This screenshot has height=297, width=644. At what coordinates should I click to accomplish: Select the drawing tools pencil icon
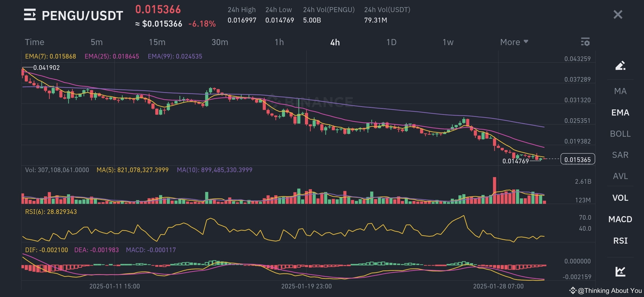[620, 65]
